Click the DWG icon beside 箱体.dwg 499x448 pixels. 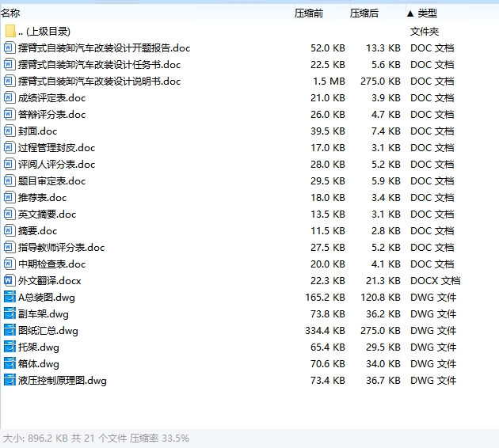point(10,363)
